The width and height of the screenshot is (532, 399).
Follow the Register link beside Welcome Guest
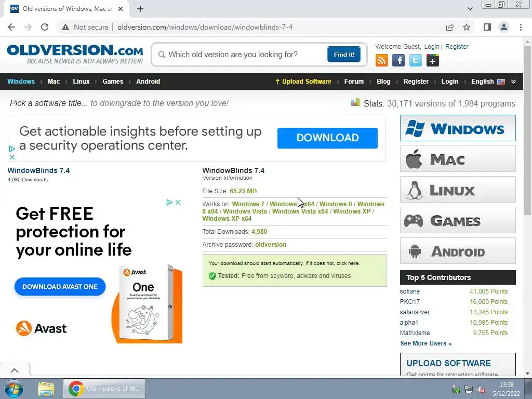pos(457,47)
